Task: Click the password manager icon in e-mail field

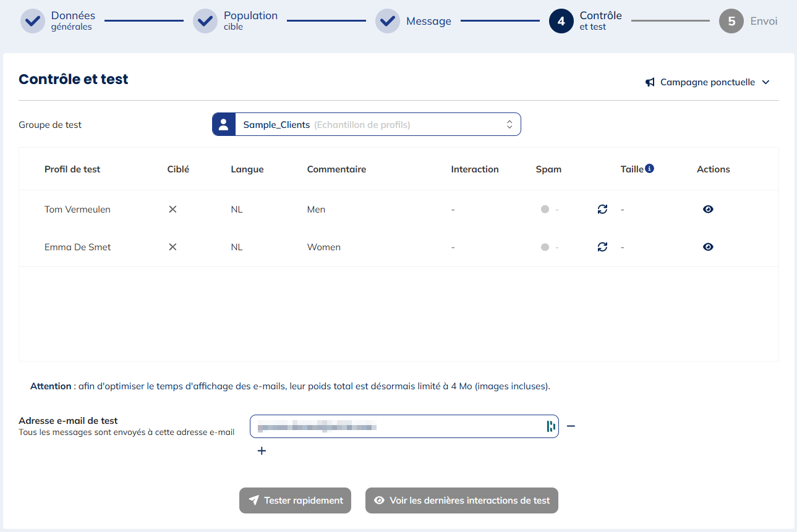Action: (550, 426)
